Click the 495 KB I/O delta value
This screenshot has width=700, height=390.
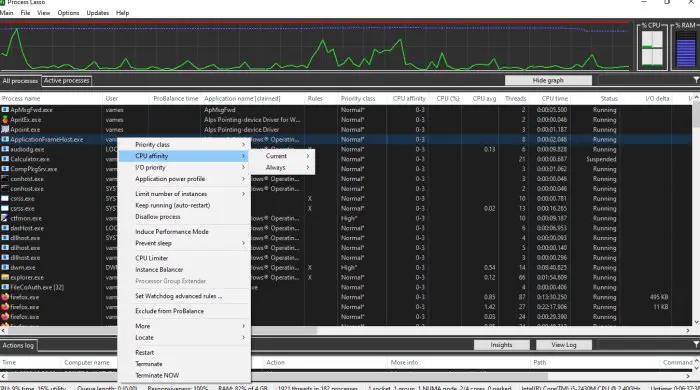tap(659, 297)
